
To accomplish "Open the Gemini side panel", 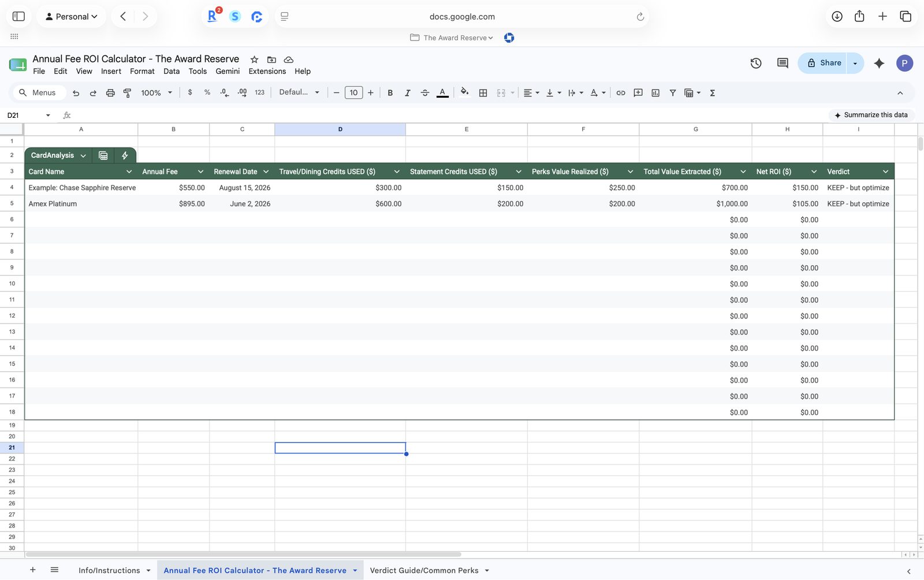I will click(879, 63).
